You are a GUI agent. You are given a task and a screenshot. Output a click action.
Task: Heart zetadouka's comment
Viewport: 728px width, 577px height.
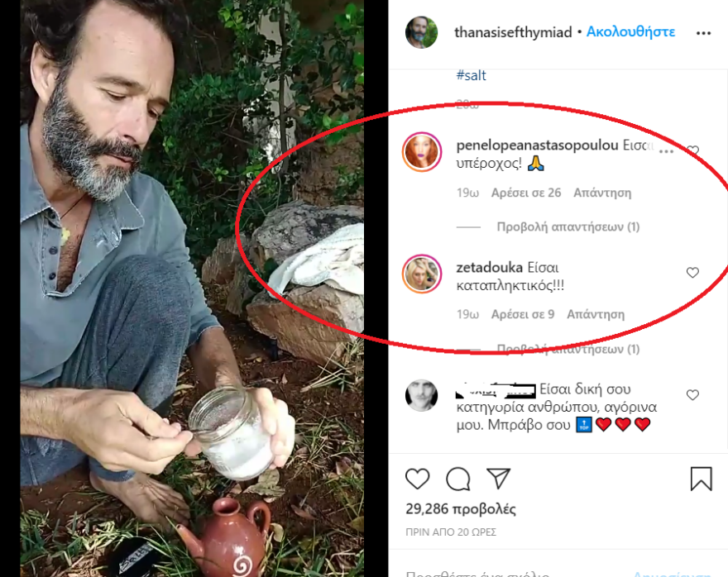tap(692, 274)
